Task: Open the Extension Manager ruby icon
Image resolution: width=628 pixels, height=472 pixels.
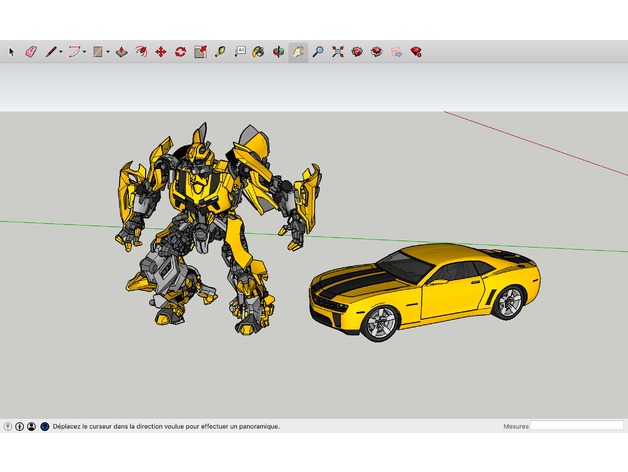Action: tap(416, 52)
